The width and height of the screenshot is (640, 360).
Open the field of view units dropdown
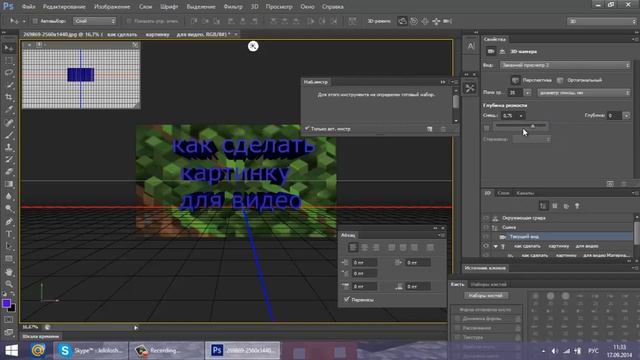point(584,93)
